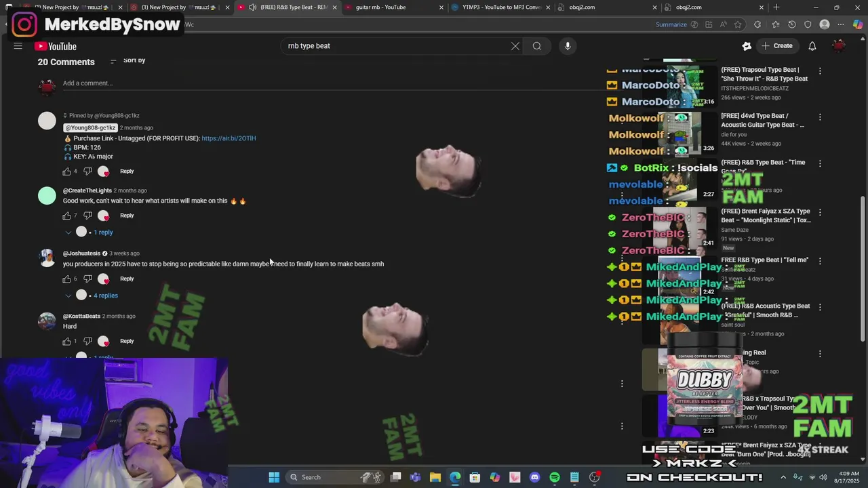The image size is (868, 488).
Task: Switch to the last obqj2.com tab
Action: pyautogui.click(x=713, y=7)
